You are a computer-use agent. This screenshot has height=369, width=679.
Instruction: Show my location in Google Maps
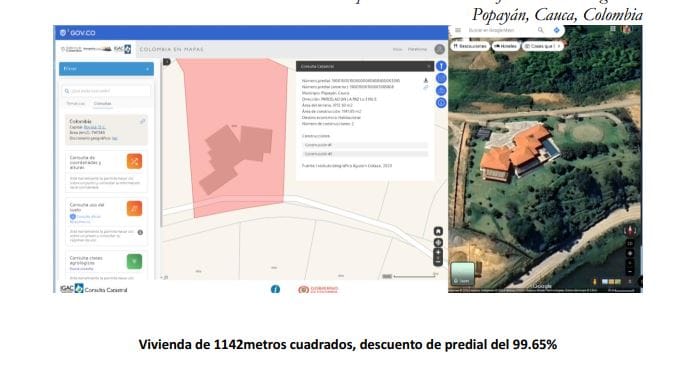pyautogui.click(x=630, y=253)
